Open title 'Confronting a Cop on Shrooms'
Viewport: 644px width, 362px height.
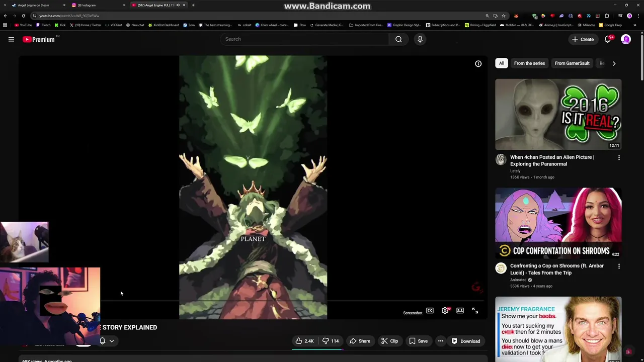pyautogui.click(x=557, y=269)
